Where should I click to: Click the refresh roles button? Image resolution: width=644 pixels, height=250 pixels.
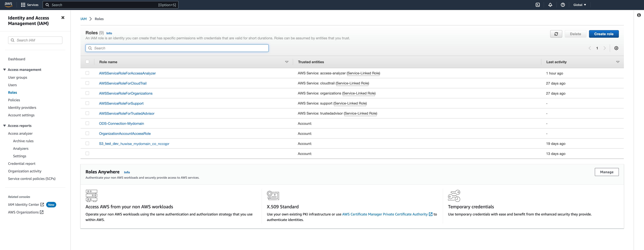click(556, 34)
